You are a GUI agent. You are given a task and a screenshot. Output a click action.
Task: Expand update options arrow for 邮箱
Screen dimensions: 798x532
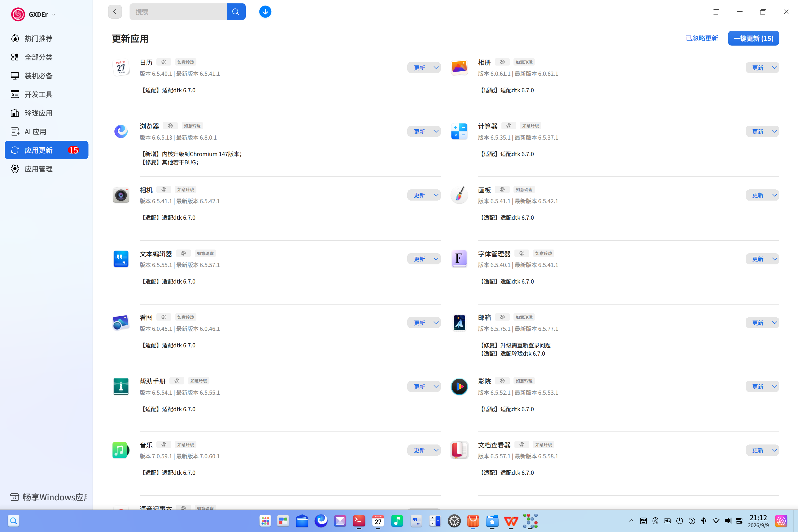(775, 323)
